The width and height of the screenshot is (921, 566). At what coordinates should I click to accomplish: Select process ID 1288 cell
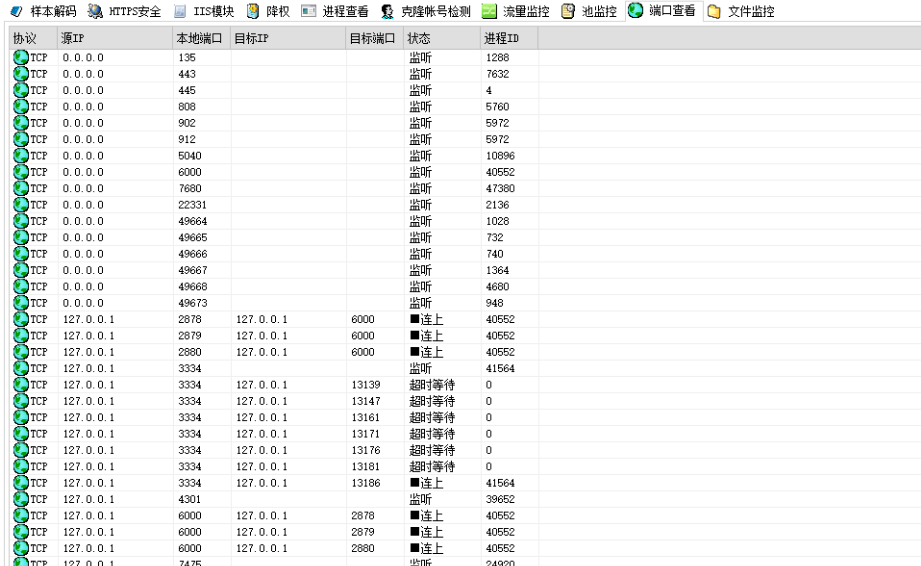(498, 58)
